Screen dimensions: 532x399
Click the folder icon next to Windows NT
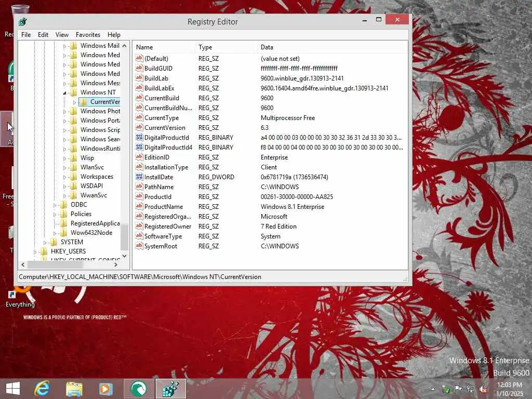click(74, 92)
